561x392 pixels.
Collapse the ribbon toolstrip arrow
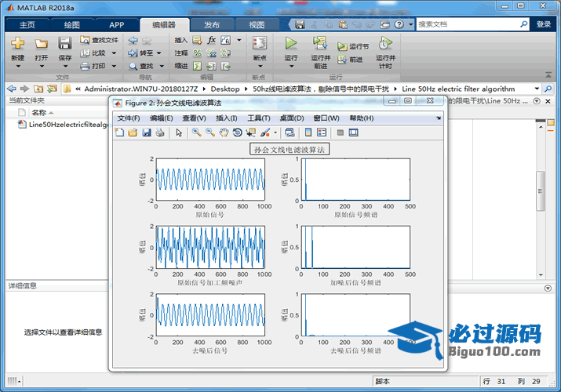tap(548, 74)
